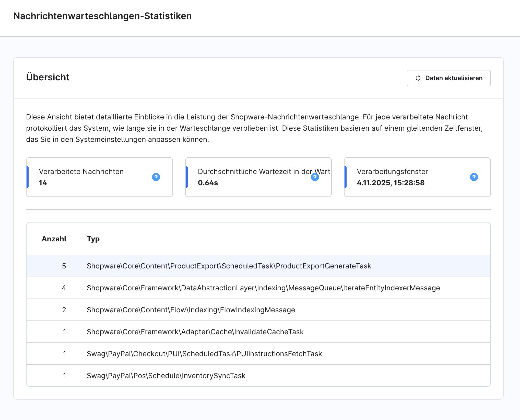Click the Nachrichtenwarteschlangen-Statistiken page title
The image size is (520, 420).
coord(102,16)
